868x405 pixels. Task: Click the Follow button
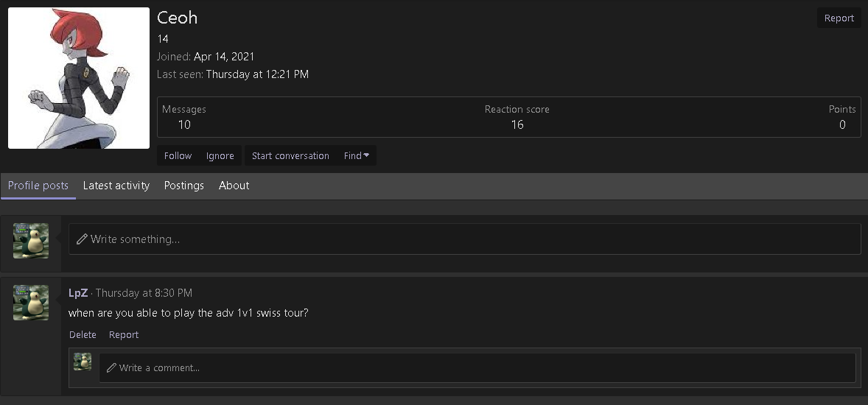coord(178,155)
